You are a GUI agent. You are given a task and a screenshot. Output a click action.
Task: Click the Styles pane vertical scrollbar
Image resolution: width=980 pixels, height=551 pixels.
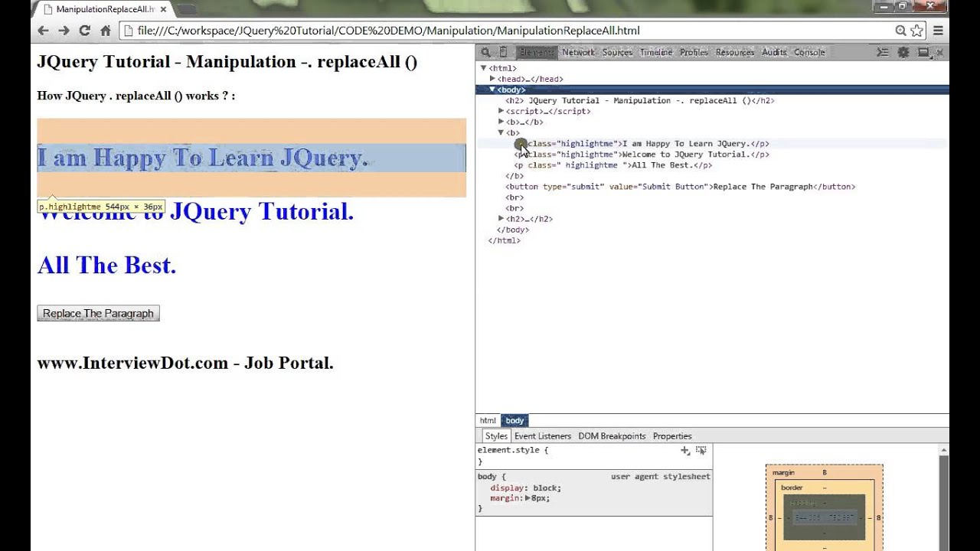pos(944,497)
